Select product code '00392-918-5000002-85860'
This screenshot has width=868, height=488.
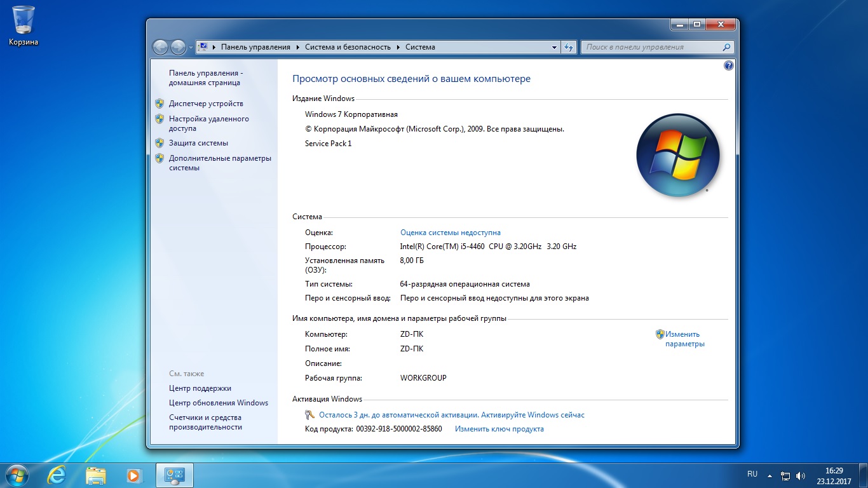[x=399, y=429]
